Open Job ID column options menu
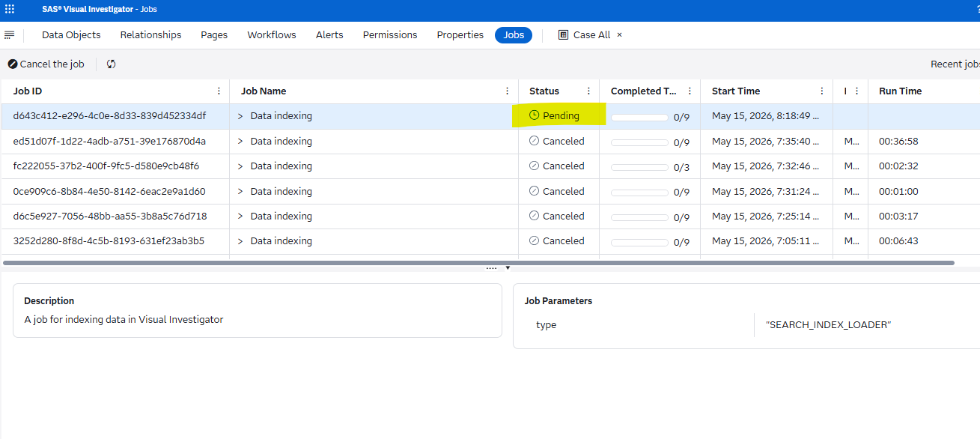980x439 pixels. [x=219, y=91]
